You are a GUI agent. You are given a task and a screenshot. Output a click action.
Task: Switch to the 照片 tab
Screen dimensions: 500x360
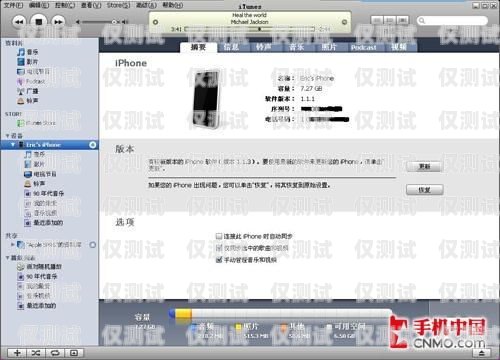click(329, 47)
